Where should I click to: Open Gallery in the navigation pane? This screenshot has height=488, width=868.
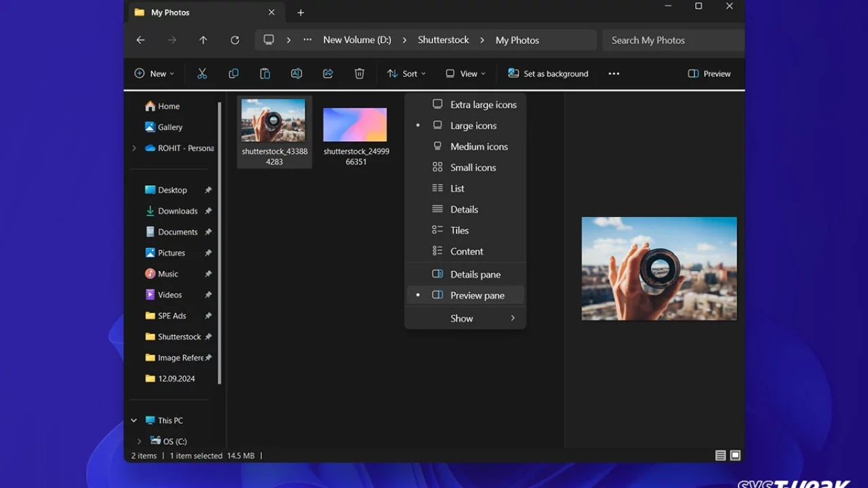163,127
